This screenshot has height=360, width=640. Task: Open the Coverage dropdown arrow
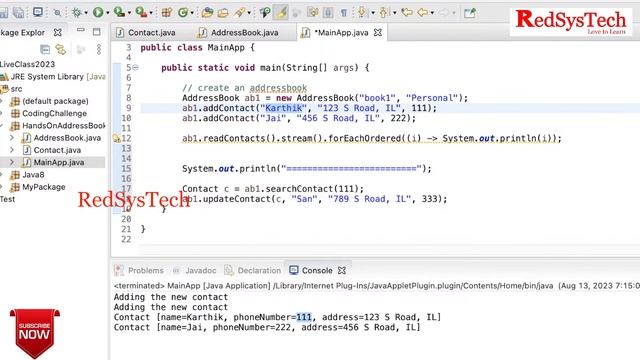(x=129, y=13)
